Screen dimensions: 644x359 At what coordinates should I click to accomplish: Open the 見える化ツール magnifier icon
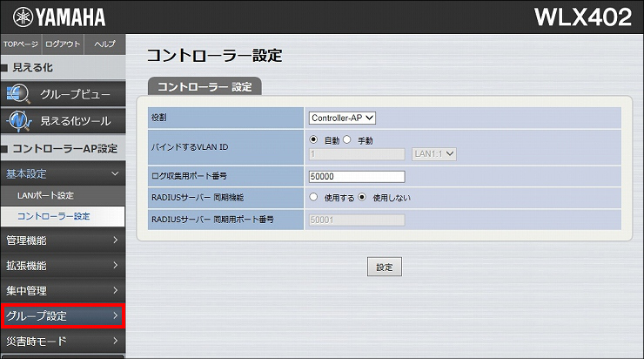(x=19, y=121)
